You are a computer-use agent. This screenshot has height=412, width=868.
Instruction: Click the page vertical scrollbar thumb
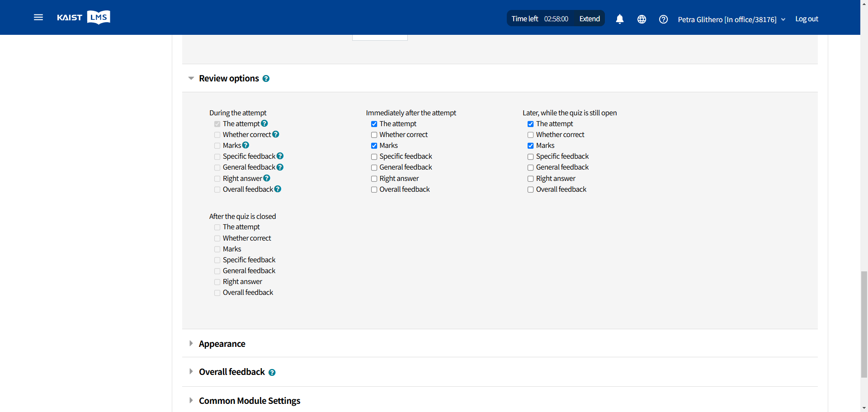click(864, 324)
